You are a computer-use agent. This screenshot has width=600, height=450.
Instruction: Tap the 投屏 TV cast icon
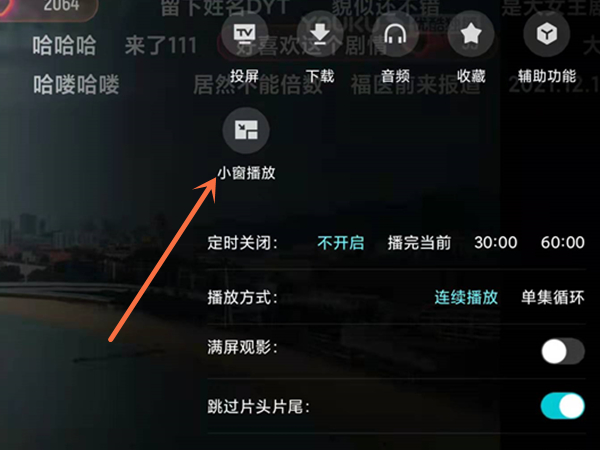[245, 34]
